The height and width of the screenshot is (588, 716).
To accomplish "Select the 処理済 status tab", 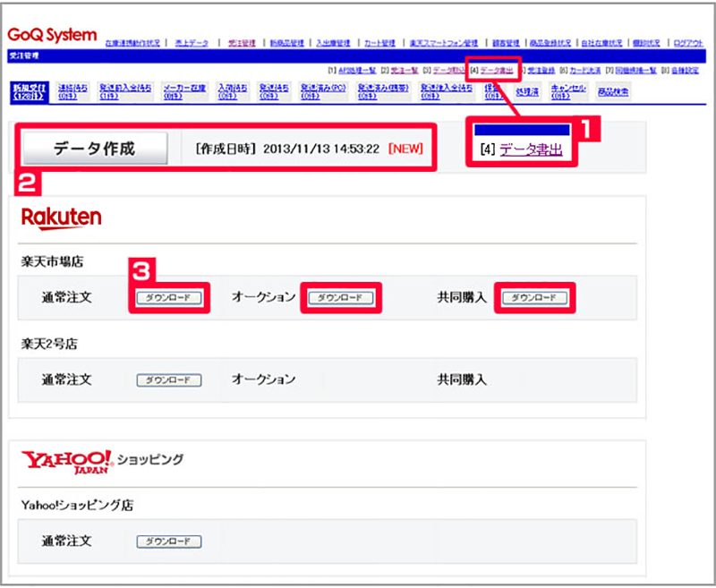I will tap(527, 92).
